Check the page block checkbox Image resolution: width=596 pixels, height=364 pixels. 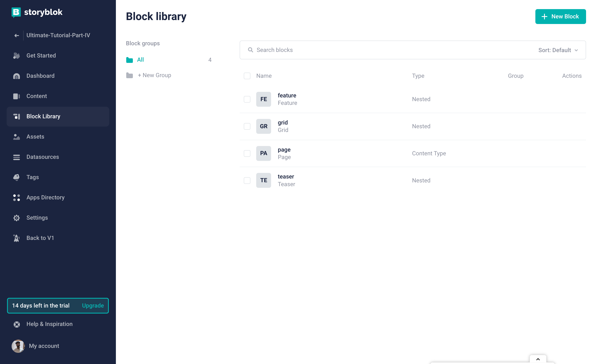click(247, 153)
